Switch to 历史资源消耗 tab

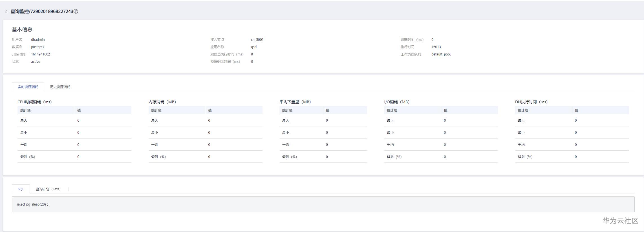60,87
